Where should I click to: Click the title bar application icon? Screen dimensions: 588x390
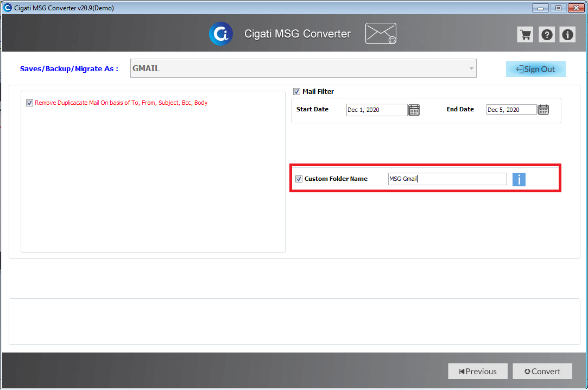point(8,8)
